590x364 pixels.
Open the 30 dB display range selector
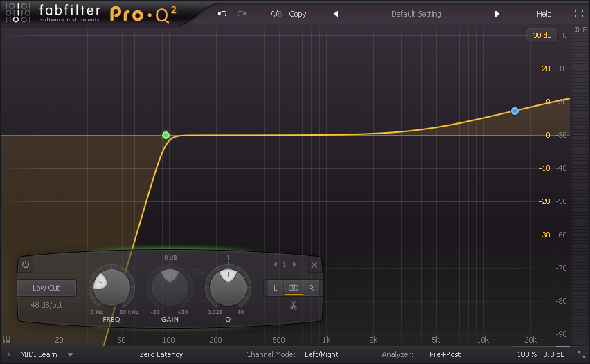click(x=542, y=35)
